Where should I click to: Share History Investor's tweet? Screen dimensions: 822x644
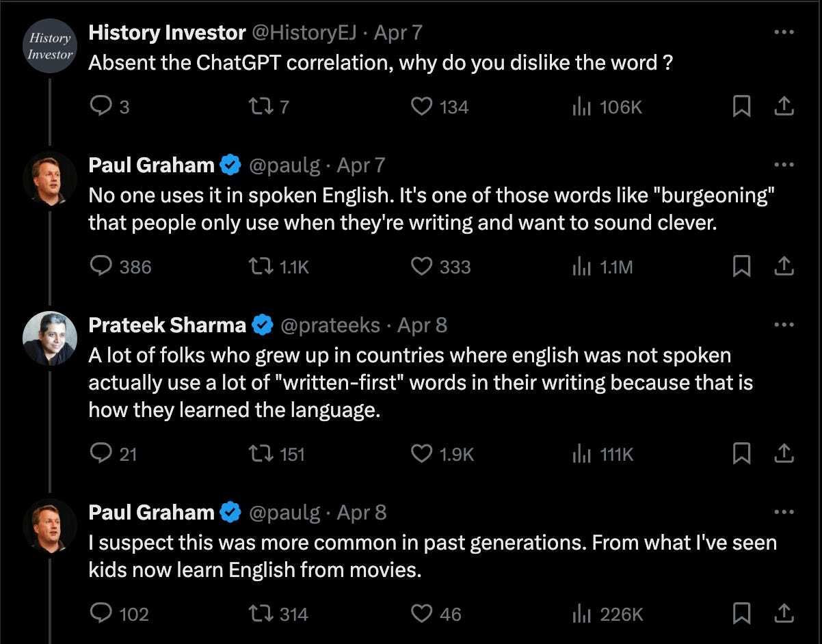(x=784, y=107)
